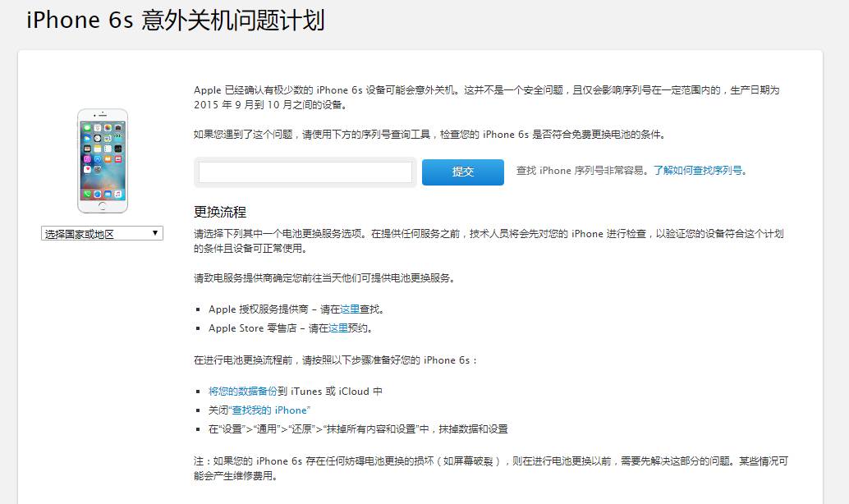Click the text 查找 iPhone 序列号非常容易
849x504 pixels.
pyautogui.click(x=584, y=171)
